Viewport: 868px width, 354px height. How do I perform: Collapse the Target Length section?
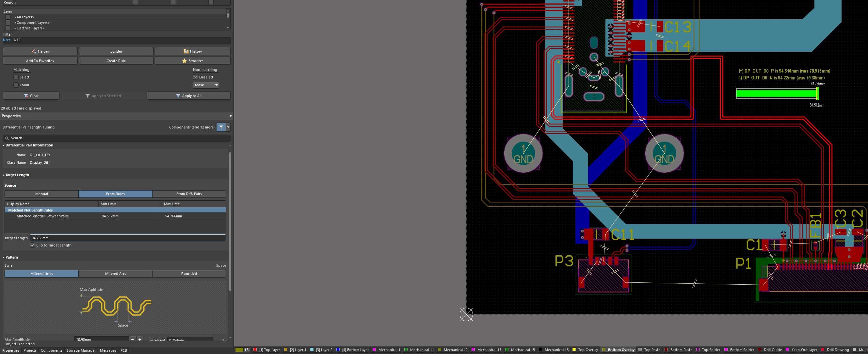pos(4,175)
